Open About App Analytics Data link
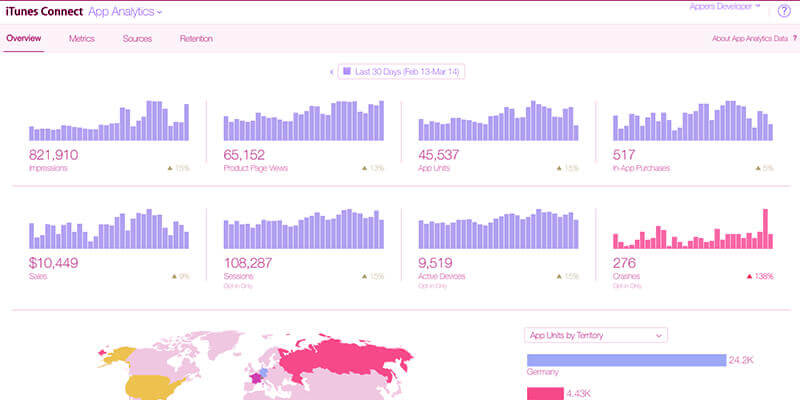The image size is (800, 400). [750, 38]
